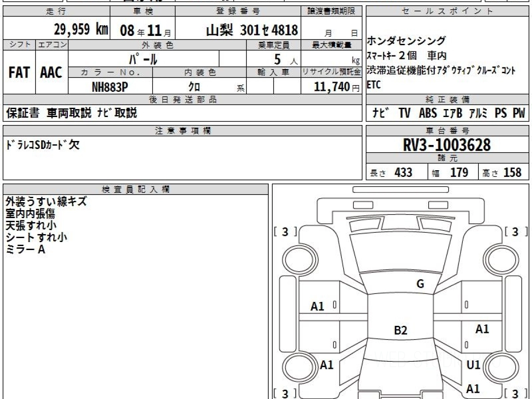Click the ドラレコSDカード欠 caution note
This screenshot has height=399, width=532.
click(x=43, y=145)
